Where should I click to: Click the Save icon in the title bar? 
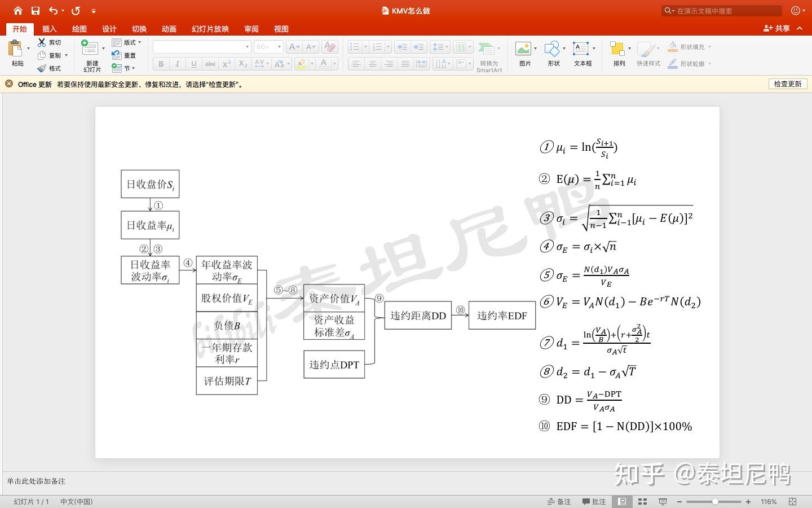(x=35, y=10)
